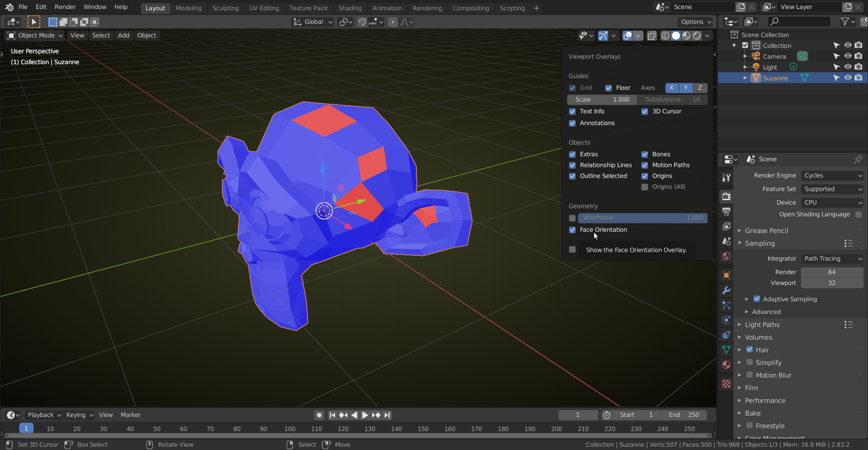Toggle the viewport overlays button
Screen dimensions: 868x450
627,36
